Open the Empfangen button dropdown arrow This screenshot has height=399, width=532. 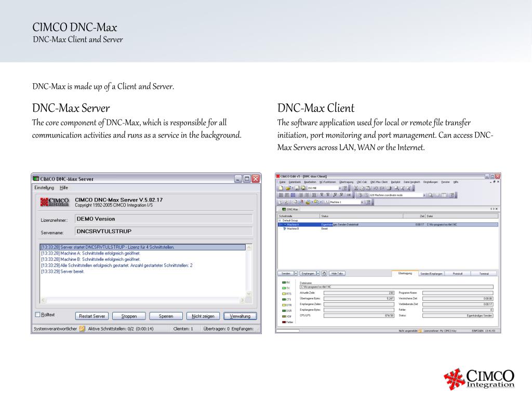[318, 273]
